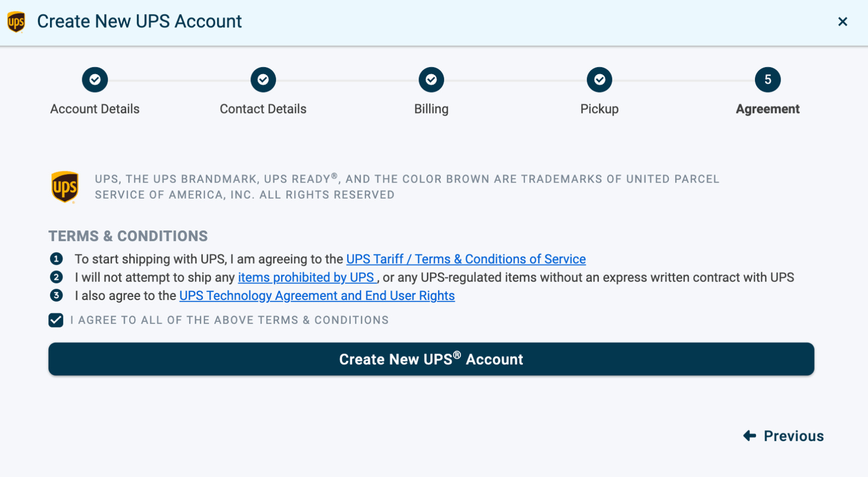Image resolution: width=868 pixels, height=477 pixels.
Task: Open the items prohibited by UPS link
Action: point(306,277)
